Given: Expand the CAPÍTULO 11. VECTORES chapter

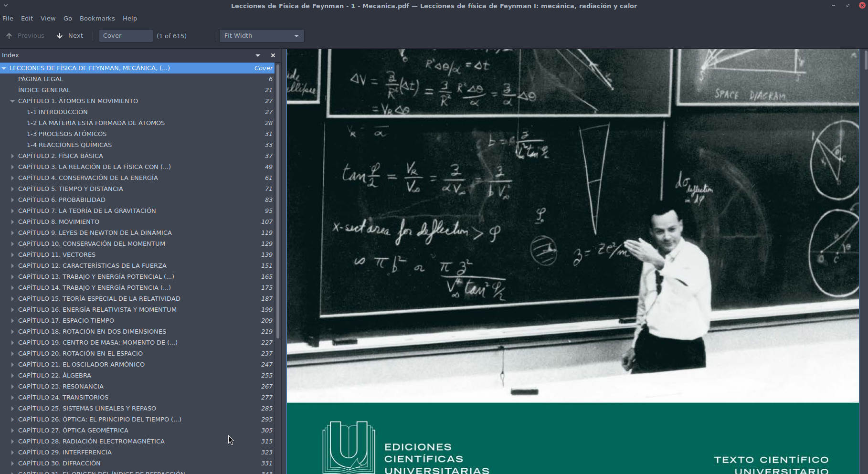Looking at the screenshot, I should point(12,255).
